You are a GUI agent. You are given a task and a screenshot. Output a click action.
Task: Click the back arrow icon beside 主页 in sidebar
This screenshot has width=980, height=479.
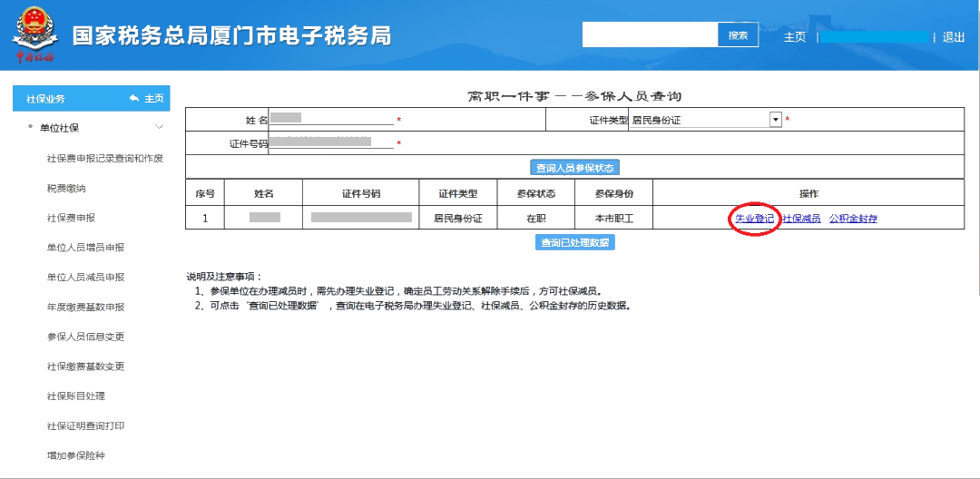pyautogui.click(x=133, y=99)
